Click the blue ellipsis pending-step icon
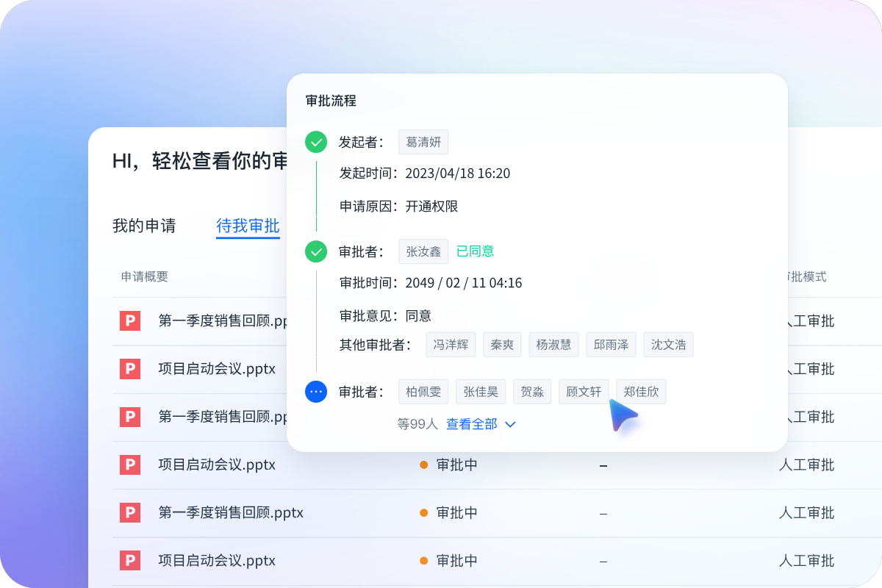This screenshot has width=882, height=588. coord(316,392)
